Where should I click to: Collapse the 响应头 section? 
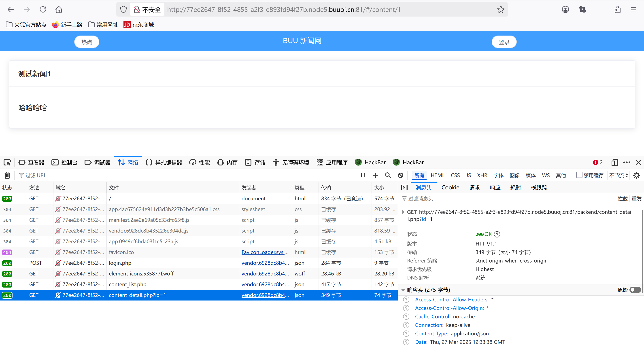click(403, 290)
